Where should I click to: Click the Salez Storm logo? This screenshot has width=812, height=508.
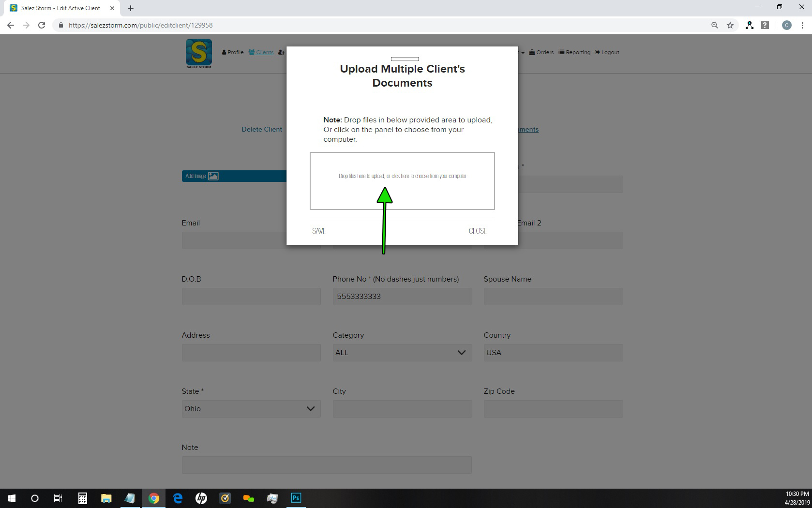pos(198,53)
